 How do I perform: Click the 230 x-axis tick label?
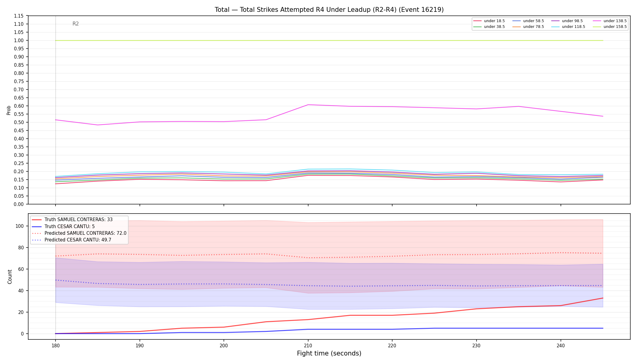(476, 345)
